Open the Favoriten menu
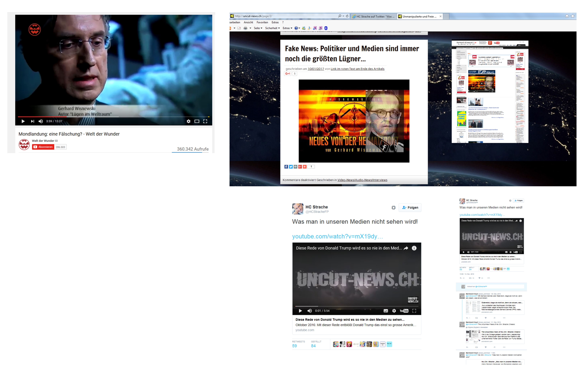This screenshot has height=377, width=588. click(262, 22)
